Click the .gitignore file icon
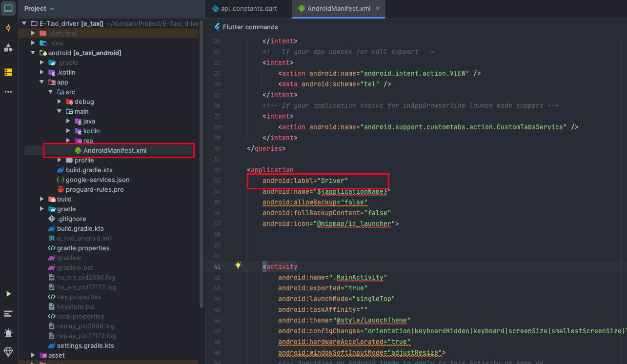627x364 pixels. point(52,219)
